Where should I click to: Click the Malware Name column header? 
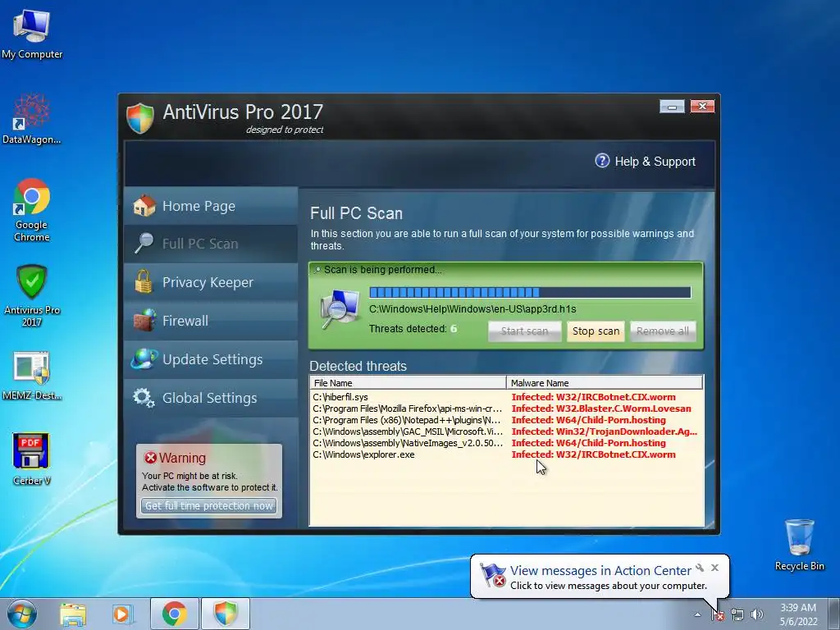click(605, 383)
